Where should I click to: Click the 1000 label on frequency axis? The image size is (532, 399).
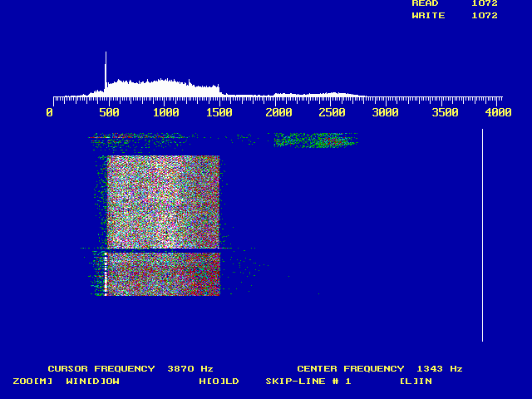pos(165,112)
